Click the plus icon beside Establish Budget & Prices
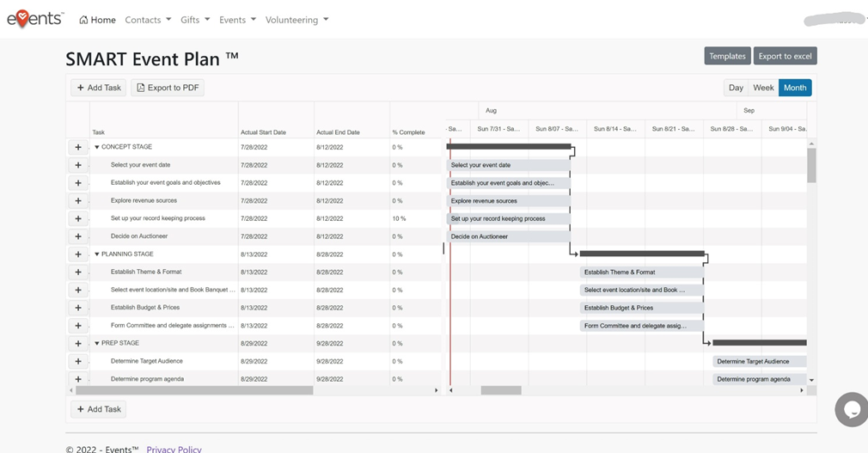 [x=78, y=308]
